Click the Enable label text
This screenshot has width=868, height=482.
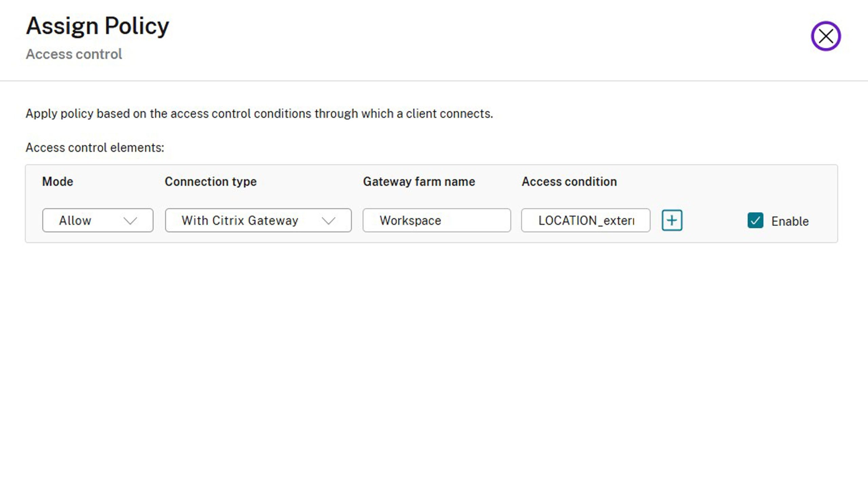click(x=790, y=221)
